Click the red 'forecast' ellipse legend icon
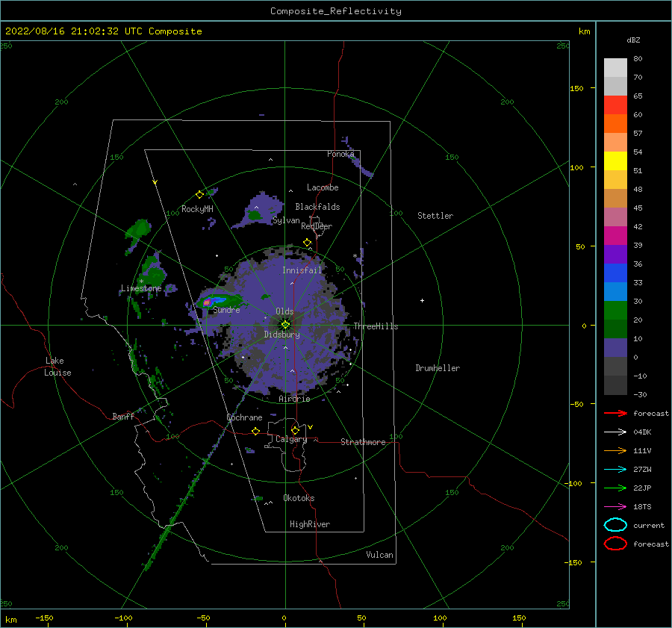This screenshot has height=628, width=672. click(x=615, y=544)
